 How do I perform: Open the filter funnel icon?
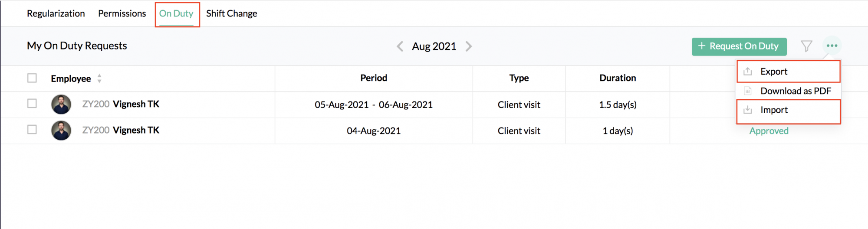(806, 46)
